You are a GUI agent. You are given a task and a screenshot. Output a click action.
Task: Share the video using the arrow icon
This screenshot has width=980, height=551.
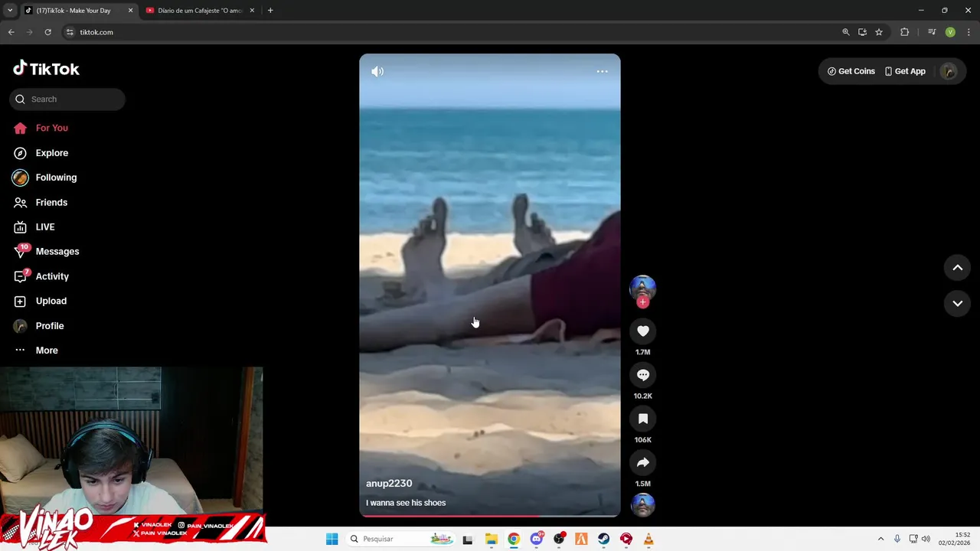click(x=643, y=462)
